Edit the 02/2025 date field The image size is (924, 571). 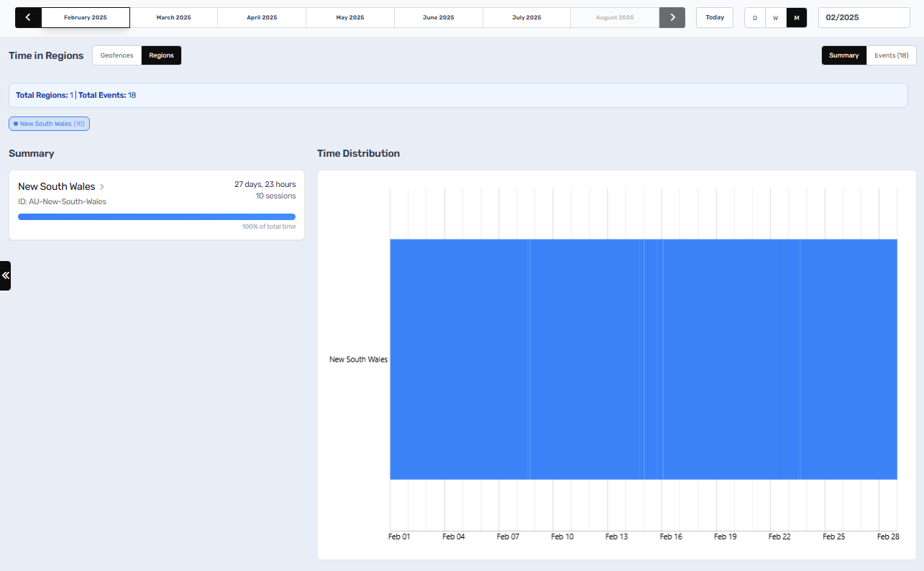click(x=864, y=17)
